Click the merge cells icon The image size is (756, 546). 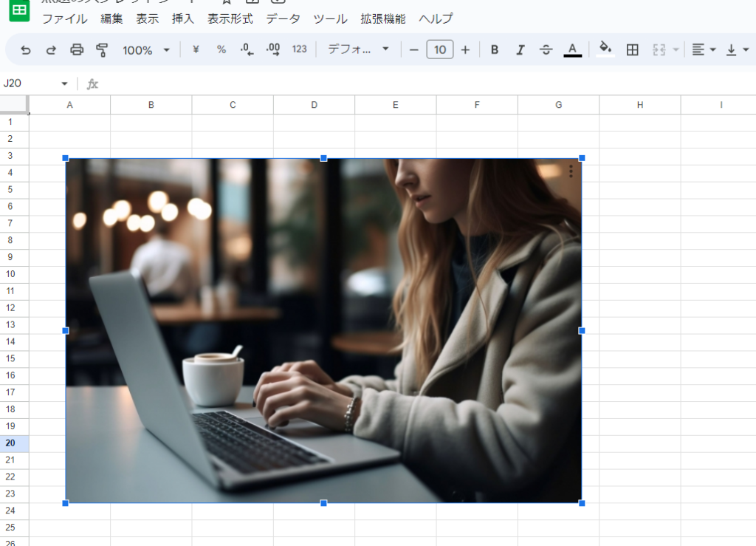pyautogui.click(x=659, y=50)
